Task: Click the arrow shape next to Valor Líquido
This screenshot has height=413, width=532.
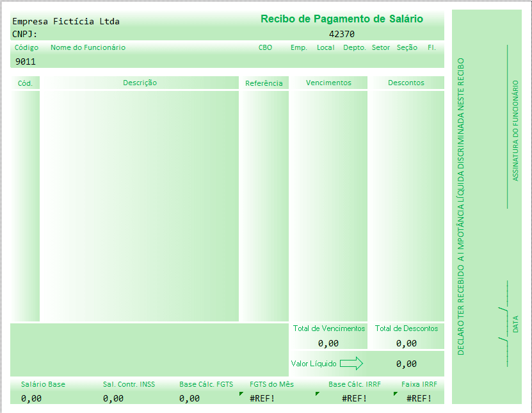Action: [x=351, y=364]
